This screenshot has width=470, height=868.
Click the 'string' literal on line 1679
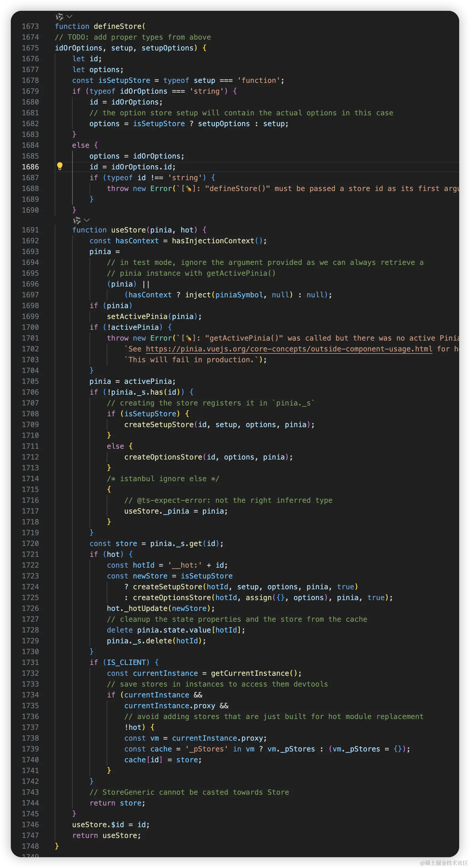click(207, 91)
